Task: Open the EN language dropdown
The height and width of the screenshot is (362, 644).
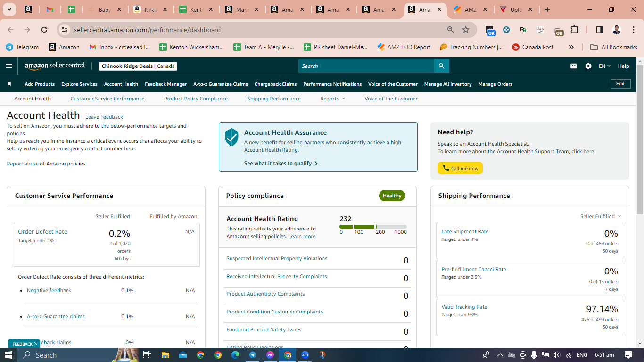Action: [604, 66]
